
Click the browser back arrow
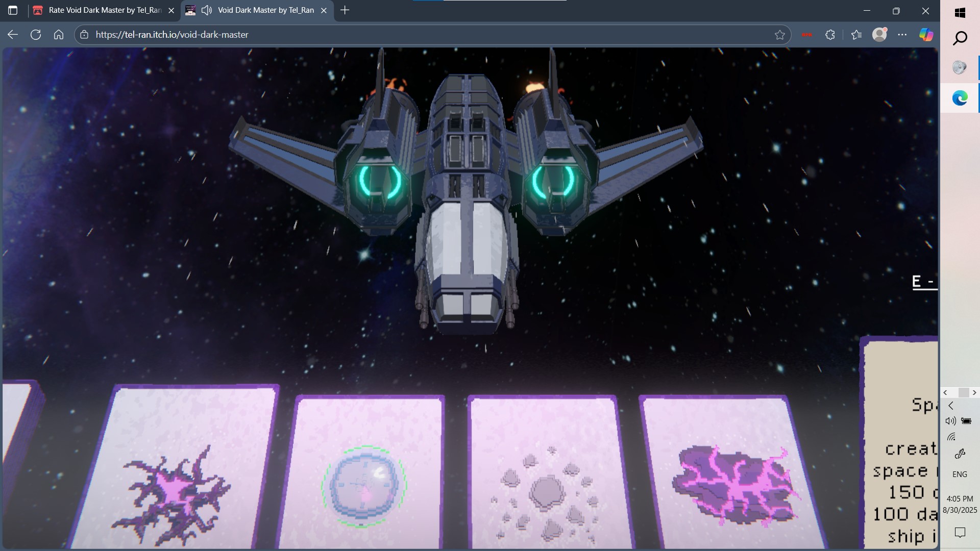pyautogui.click(x=13, y=35)
